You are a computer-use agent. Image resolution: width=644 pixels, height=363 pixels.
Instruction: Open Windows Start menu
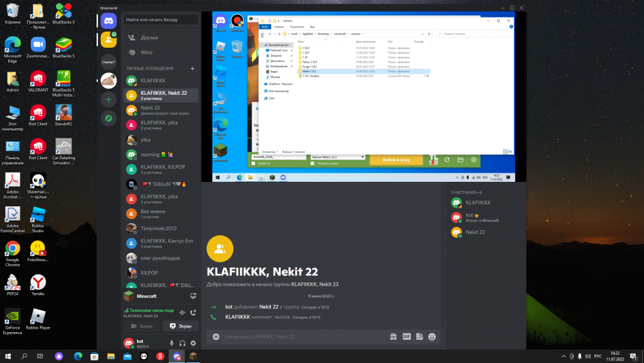pyautogui.click(x=7, y=357)
